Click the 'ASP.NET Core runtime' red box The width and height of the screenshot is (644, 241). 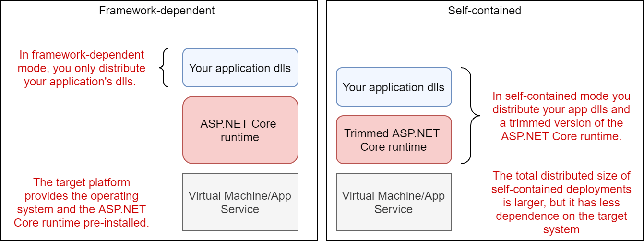(240, 130)
